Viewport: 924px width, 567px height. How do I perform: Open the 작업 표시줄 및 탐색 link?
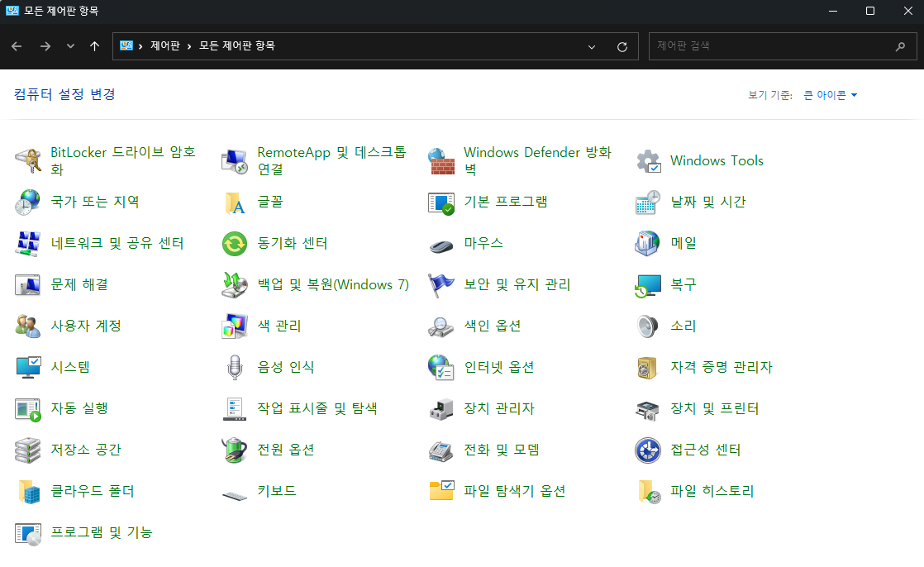pyautogui.click(x=317, y=408)
